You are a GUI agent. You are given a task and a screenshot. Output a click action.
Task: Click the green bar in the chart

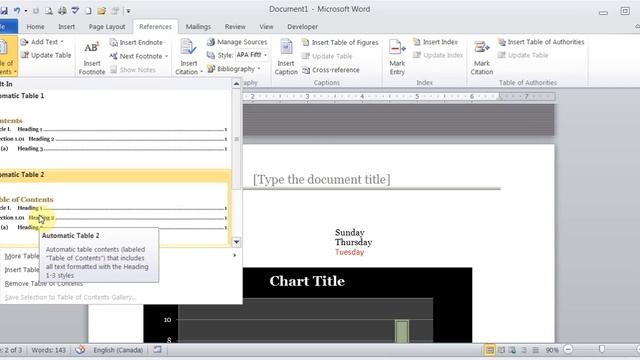[x=402, y=331]
